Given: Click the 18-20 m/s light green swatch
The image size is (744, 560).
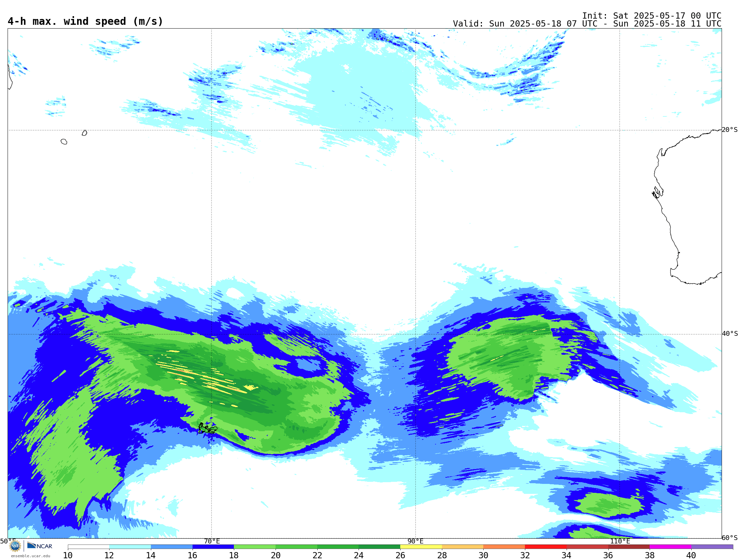Looking at the screenshot, I should point(255,547).
